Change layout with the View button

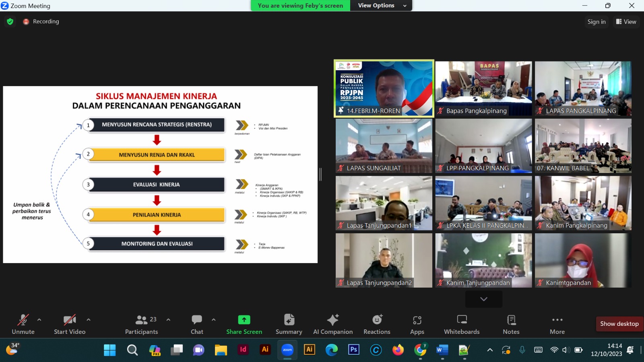tap(626, 22)
